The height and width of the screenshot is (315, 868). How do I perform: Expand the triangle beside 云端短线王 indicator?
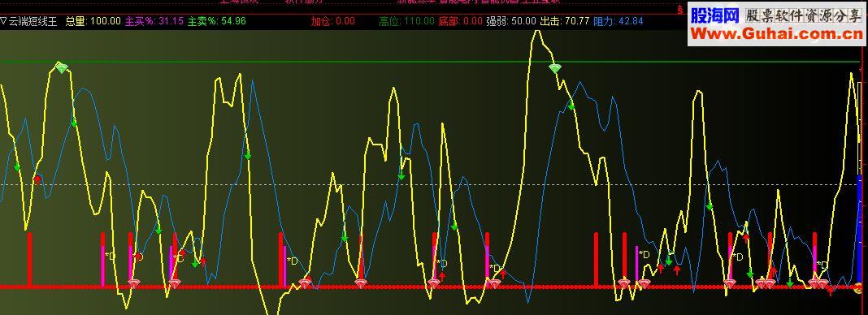[x=3, y=22]
